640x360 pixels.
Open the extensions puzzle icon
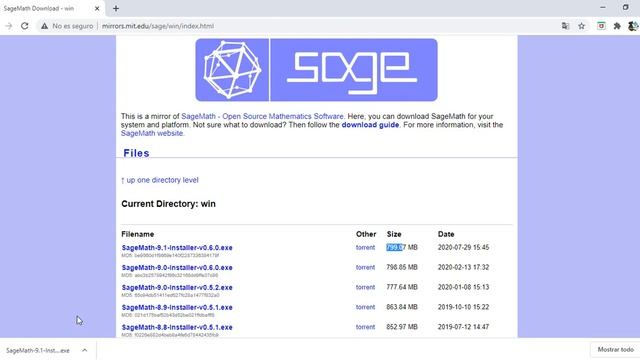point(617,26)
